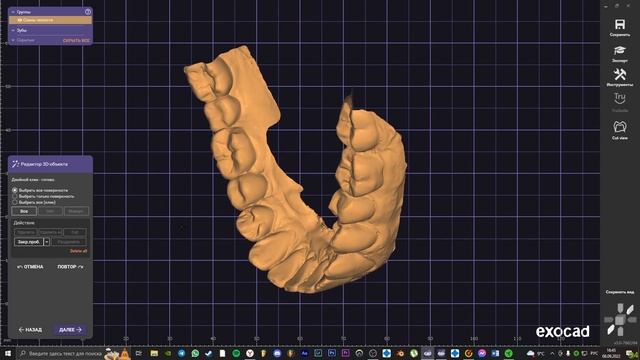The image size is (640, 360).
Task: Open Task View on taskbar
Action: coord(139,353)
